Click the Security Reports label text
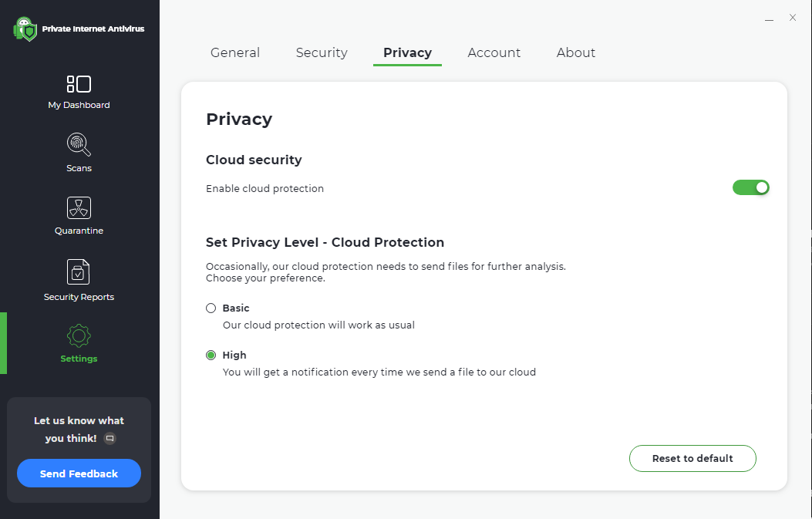Viewport: 812px width, 519px height. [79, 297]
